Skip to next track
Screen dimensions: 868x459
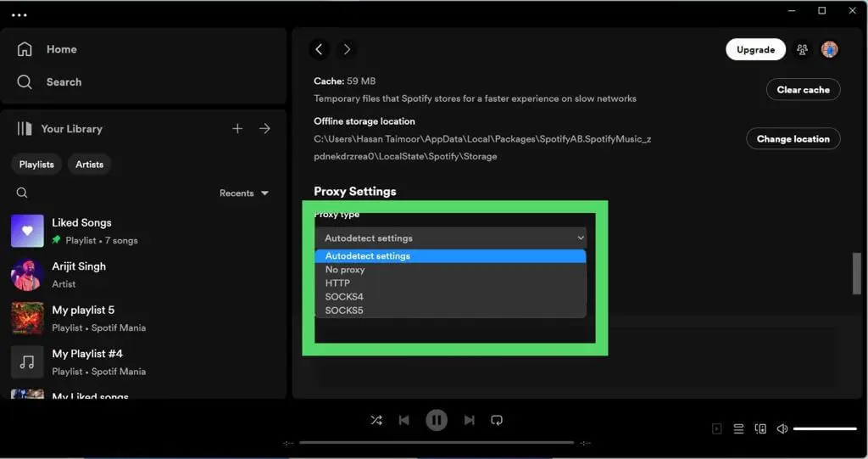pyautogui.click(x=469, y=420)
